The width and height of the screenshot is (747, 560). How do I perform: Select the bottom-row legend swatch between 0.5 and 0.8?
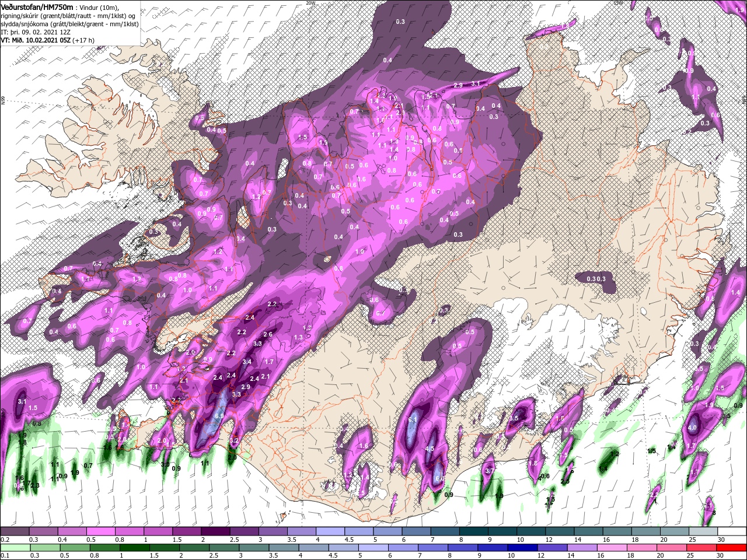(74, 547)
